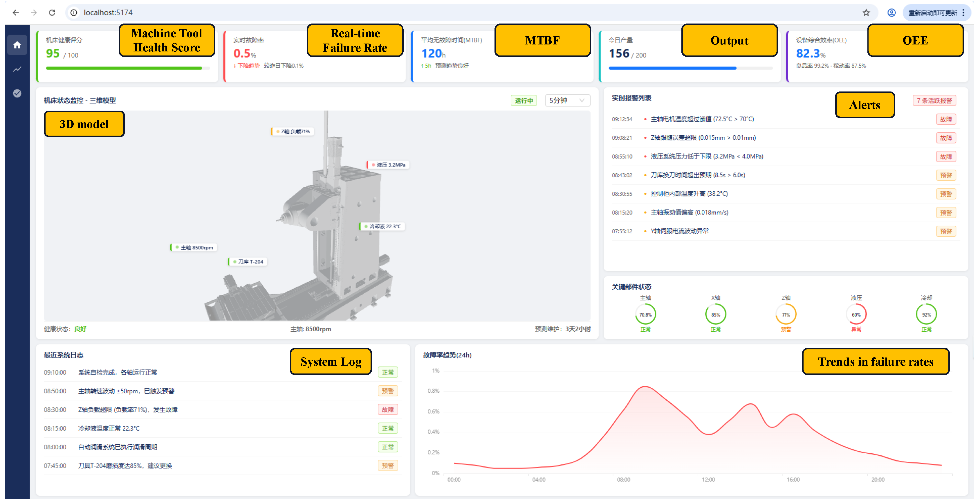
Task: Click the 液压 60% gauge ring
Action: (856, 315)
